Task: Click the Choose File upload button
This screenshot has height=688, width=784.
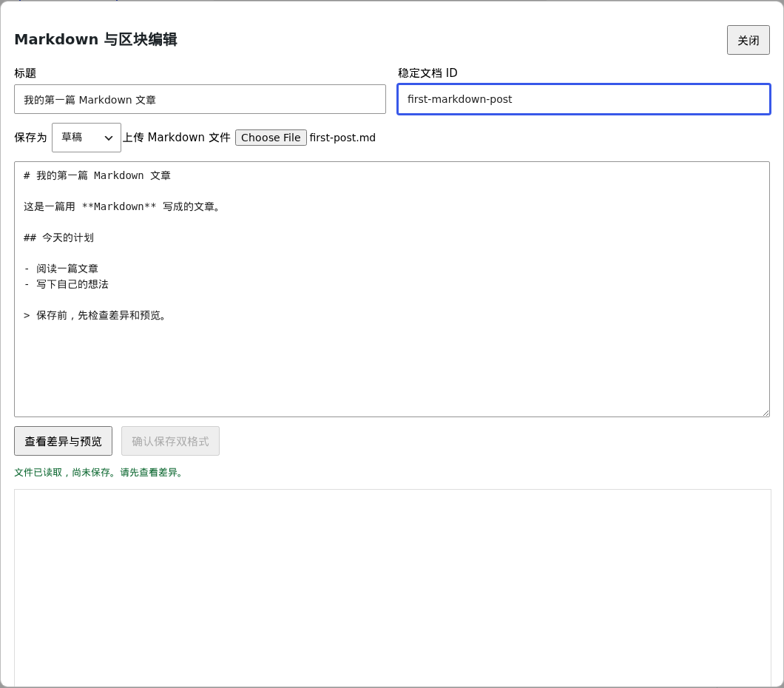Action: (271, 138)
